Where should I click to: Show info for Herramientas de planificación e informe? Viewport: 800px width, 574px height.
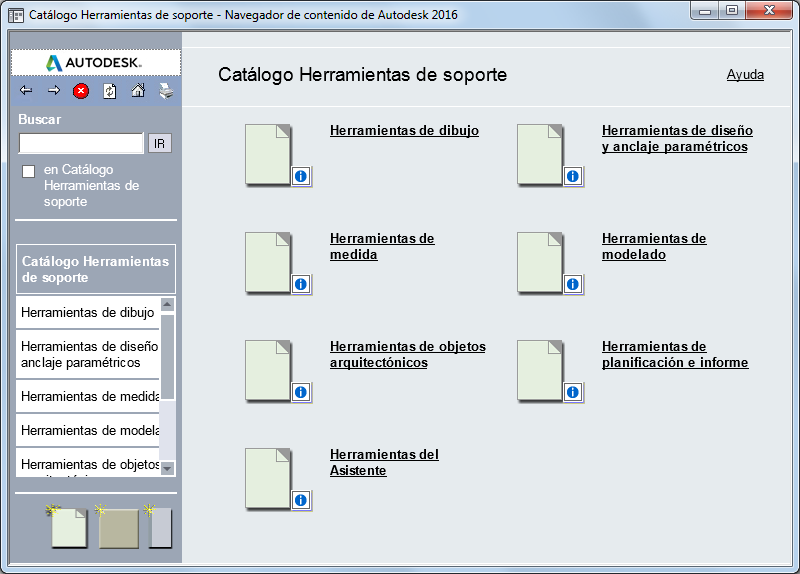[x=573, y=392]
